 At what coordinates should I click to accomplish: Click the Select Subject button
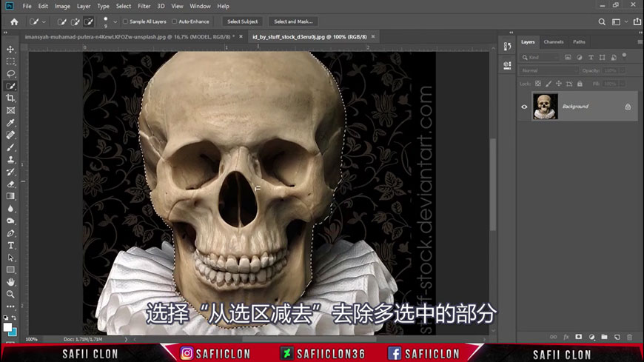tap(242, 21)
